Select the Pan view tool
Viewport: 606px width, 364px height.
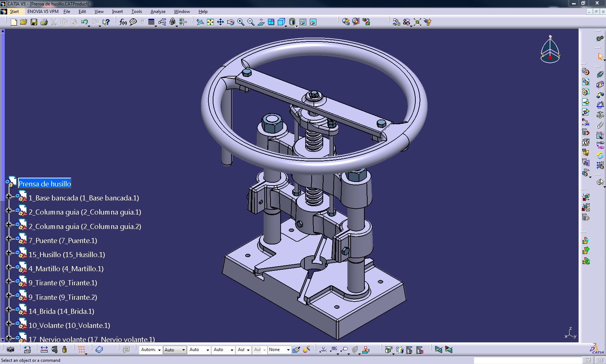220,22
